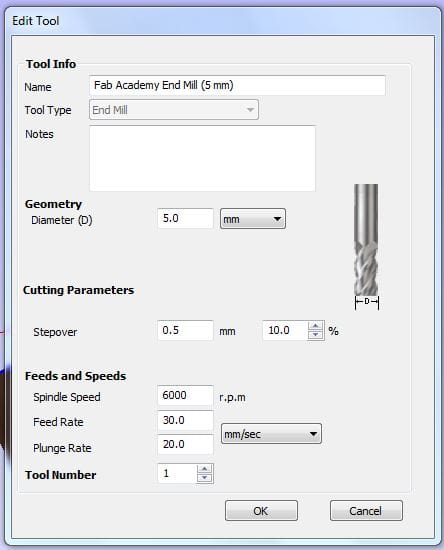This screenshot has width=444, height=550.
Task: Click the end mill tool preview image
Action: point(366,247)
